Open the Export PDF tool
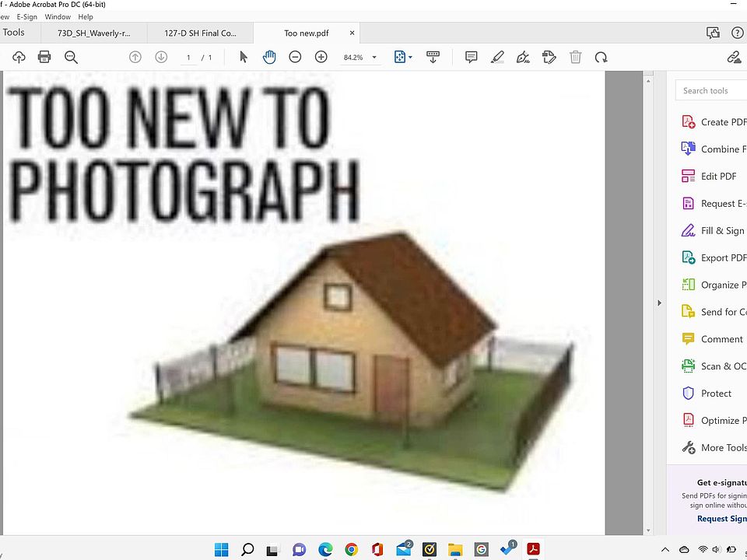747x560 pixels. pos(714,257)
